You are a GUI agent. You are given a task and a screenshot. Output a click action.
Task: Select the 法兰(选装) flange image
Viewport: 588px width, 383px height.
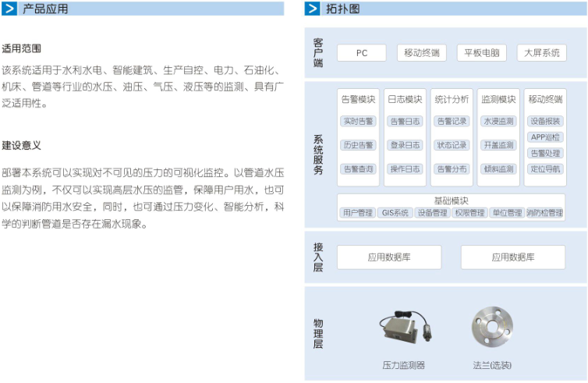492,328
